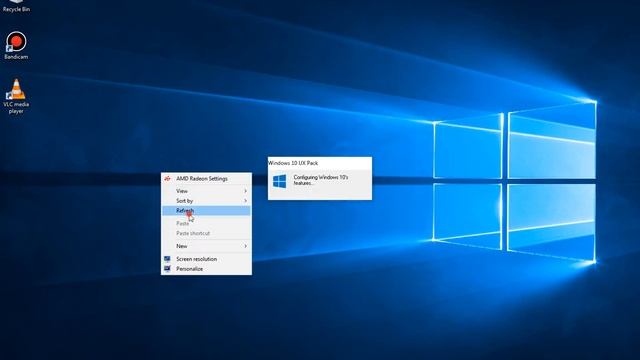This screenshot has width=640, height=360.
Task: Open the Recycle Bin desktop icon
Action: pos(16,6)
